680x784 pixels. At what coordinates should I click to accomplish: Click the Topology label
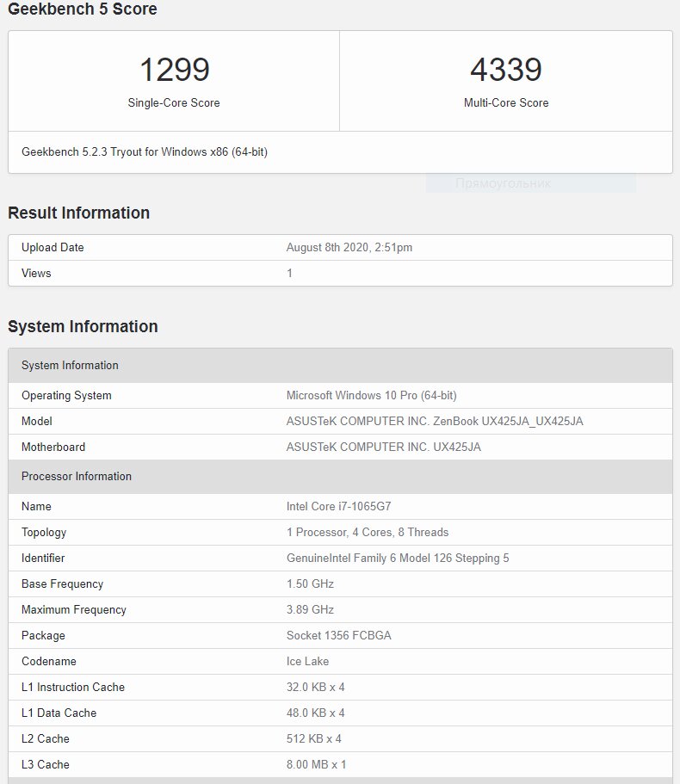pyautogui.click(x=44, y=533)
